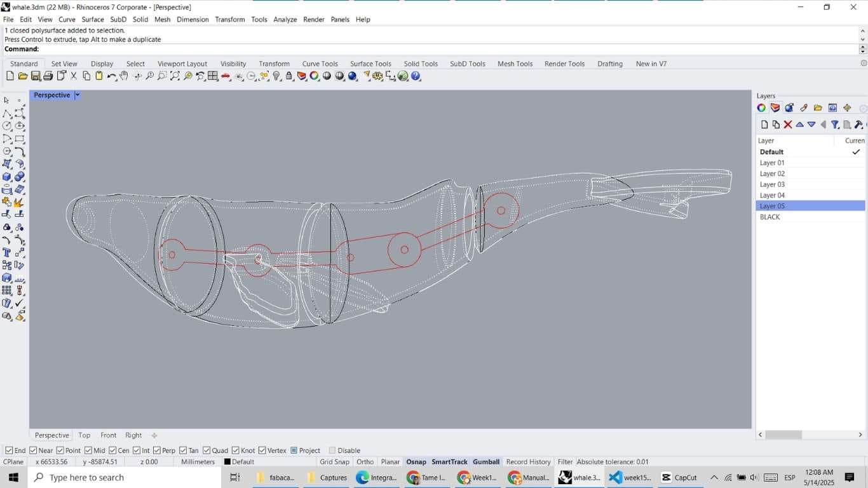Toggle the End osnap checkbox
This screenshot has width=868, height=488.
pos(8,451)
